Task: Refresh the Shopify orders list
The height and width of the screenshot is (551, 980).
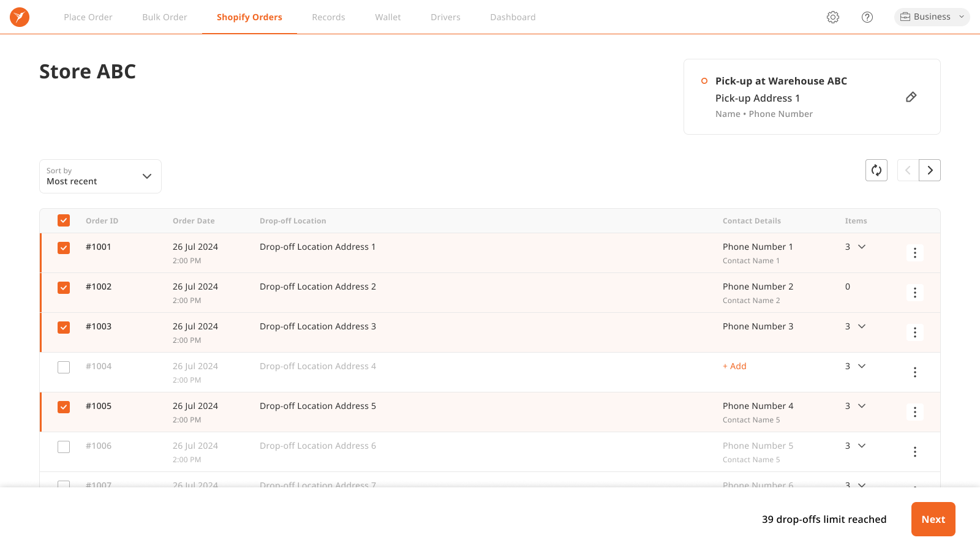Action: (876, 170)
